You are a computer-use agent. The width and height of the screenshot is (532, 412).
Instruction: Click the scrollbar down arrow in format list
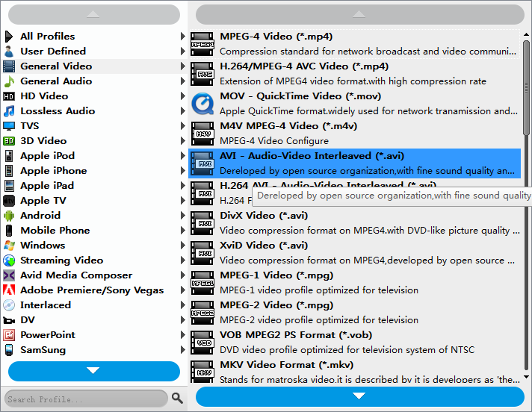click(x=526, y=377)
